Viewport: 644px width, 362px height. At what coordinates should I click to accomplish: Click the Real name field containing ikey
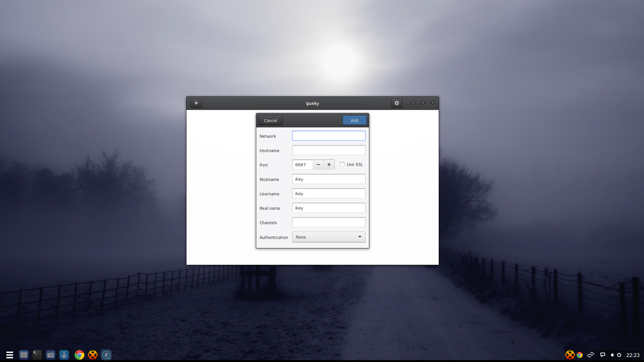329,208
